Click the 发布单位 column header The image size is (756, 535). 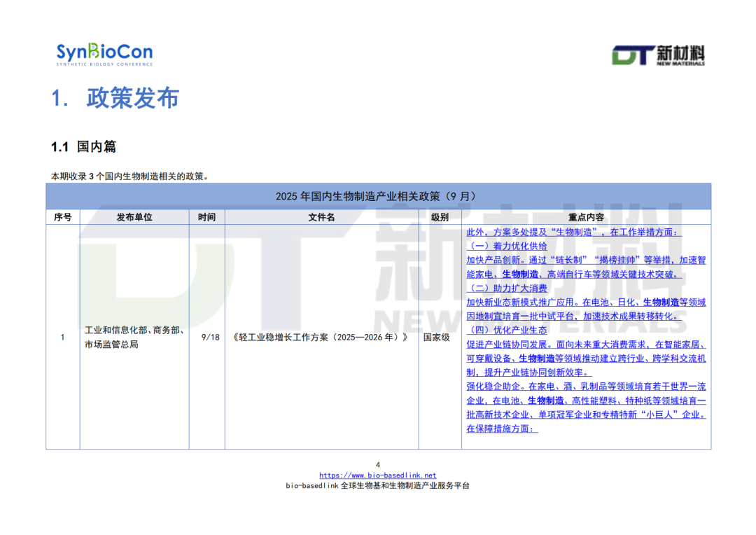134,217
